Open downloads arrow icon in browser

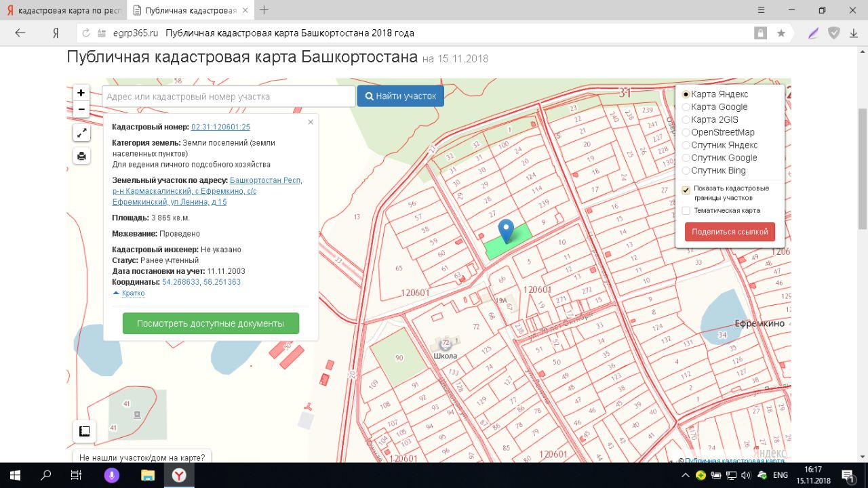point(854,33)
